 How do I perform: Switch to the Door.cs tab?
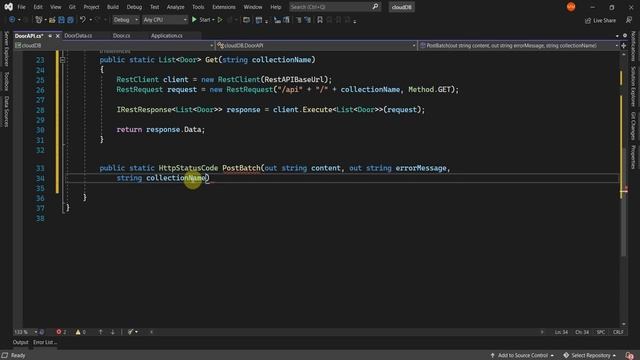coord(121,36)
